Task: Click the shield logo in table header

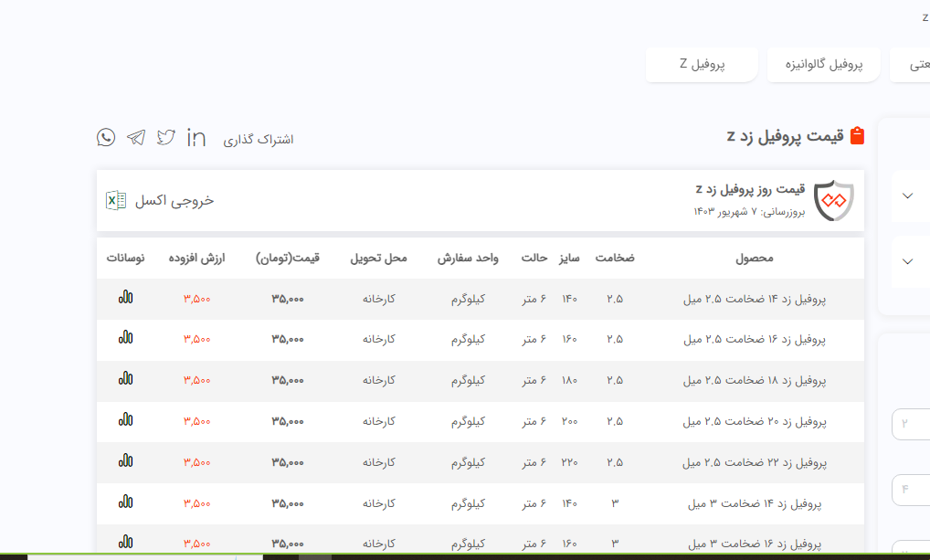Action: (833, 201)
